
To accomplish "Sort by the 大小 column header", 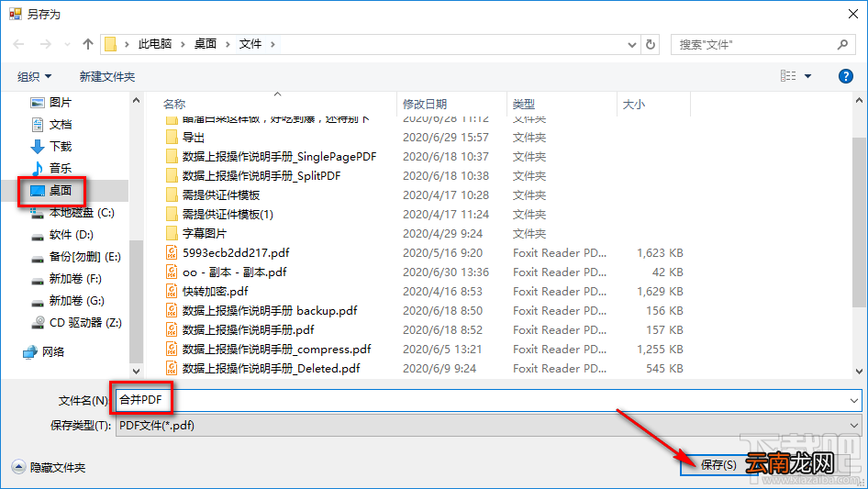I will click(634, 104).
